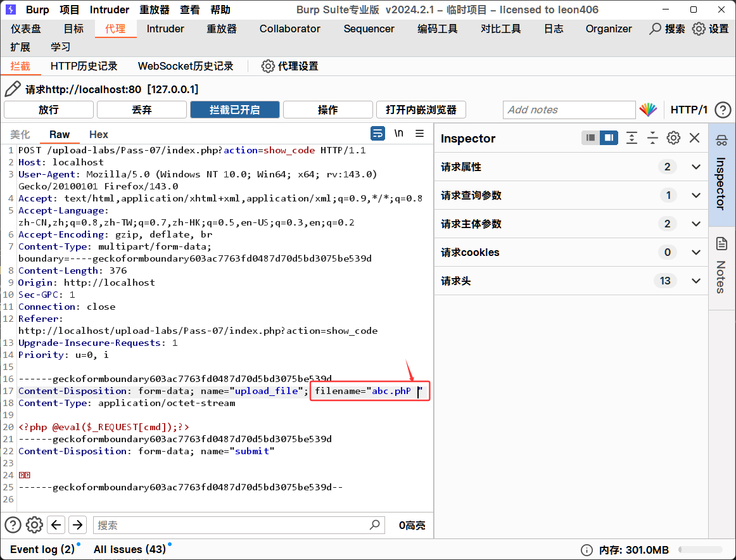This screenshot has height=560, width=736.
Task: Expand all Inspector sections icon
Action: (x=631, y=137)
